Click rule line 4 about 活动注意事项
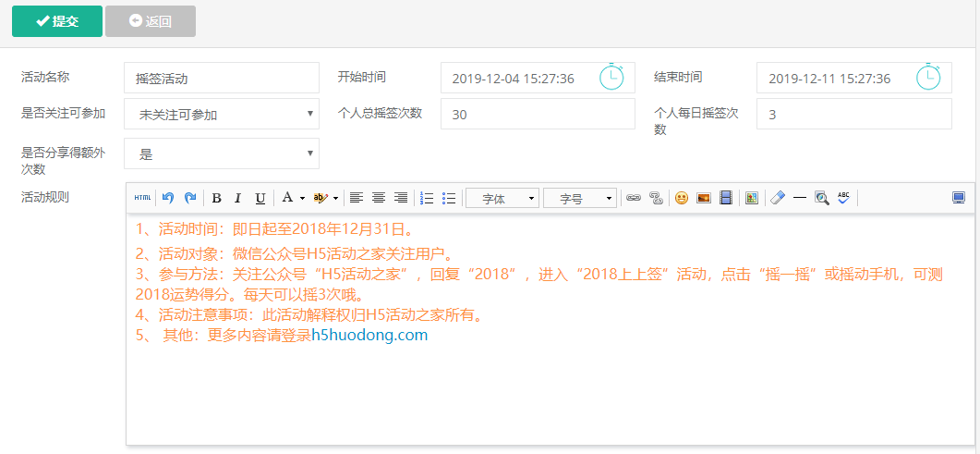The height and width of the screenshot is (454, 980). coord(310,315)
